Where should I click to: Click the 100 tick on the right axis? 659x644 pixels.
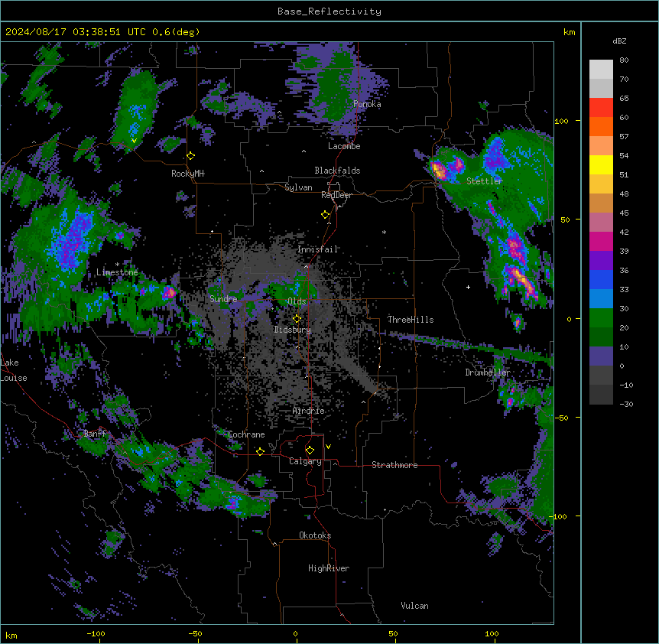[x=561, y=121]
